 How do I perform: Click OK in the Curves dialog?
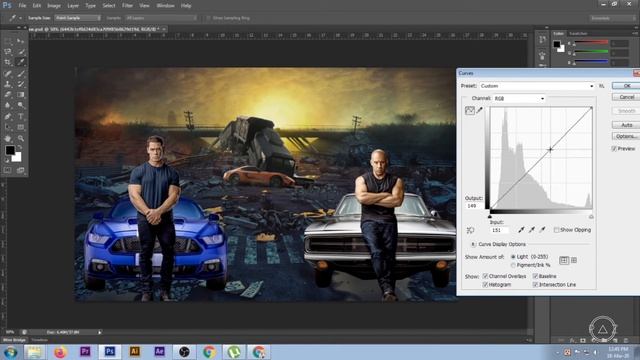627,86
